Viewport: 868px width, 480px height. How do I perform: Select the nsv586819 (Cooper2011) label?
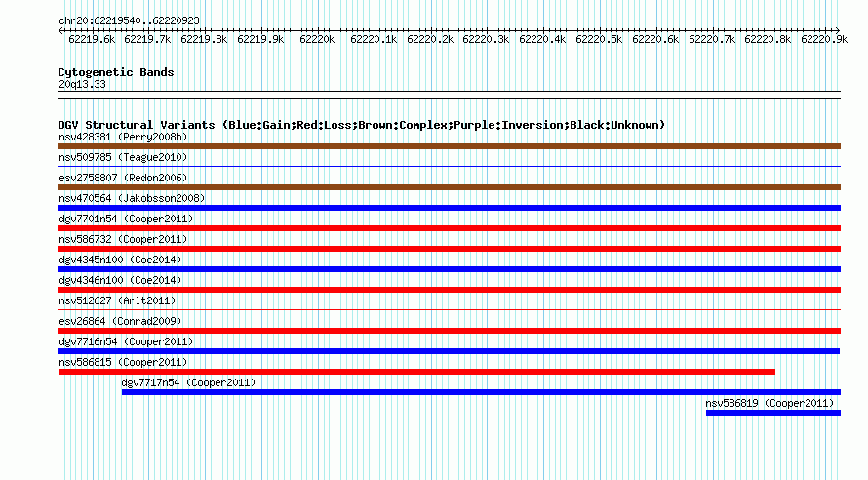point(769,403)
